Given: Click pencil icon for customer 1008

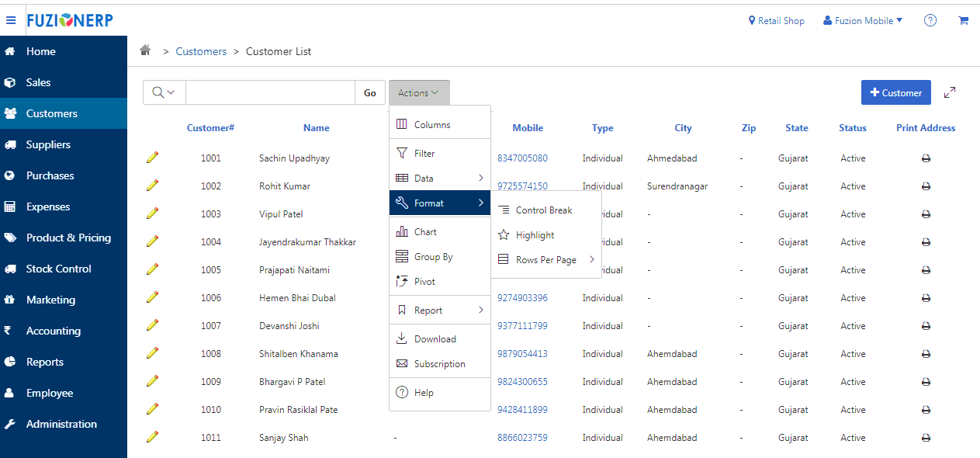Looking at the screenshot, I should pos(152,353).
